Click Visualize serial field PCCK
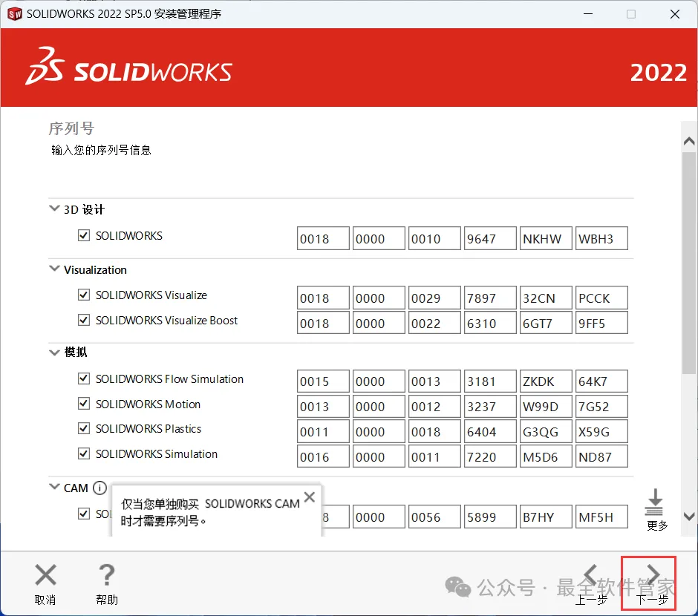This screenshot has width=698, height=616. pos(601,298)
